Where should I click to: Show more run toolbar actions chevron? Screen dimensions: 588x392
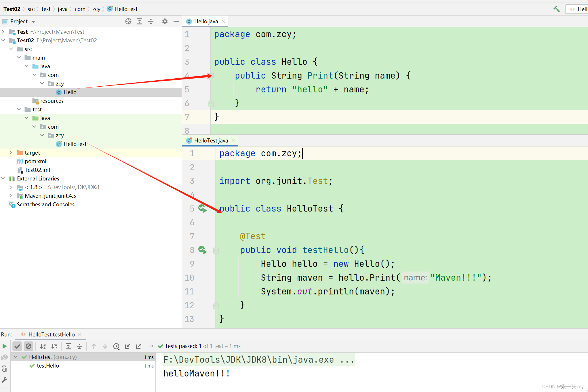coord(152,346)
